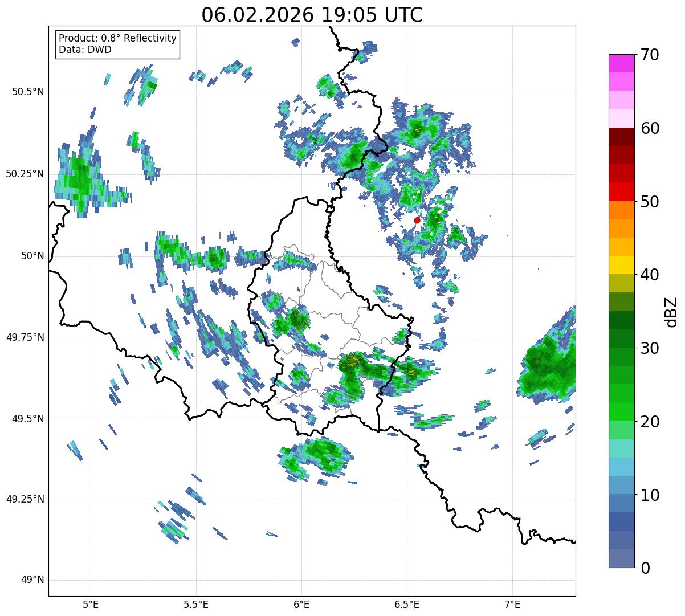Click the 5.5°E longitude label

[x=196, y=604]
